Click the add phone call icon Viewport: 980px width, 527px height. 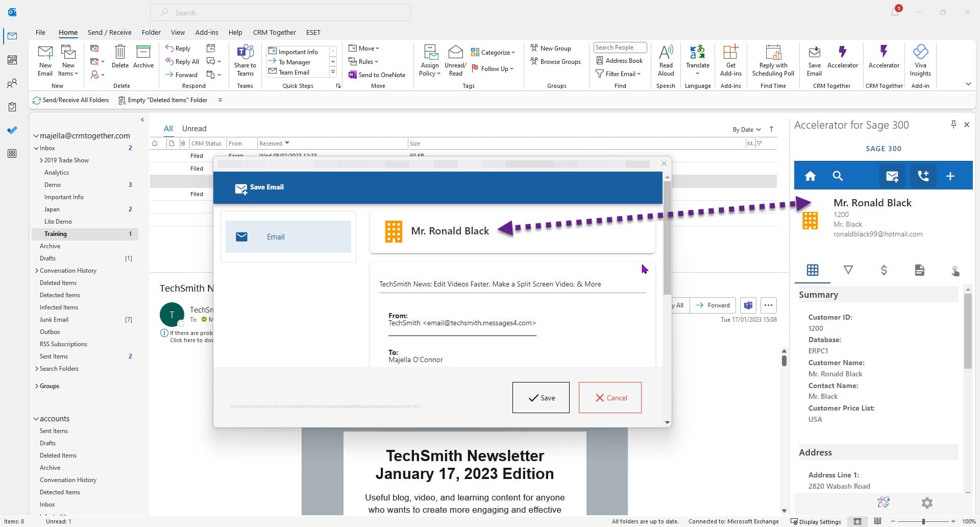pyautogui.click(x=923, y=175)
